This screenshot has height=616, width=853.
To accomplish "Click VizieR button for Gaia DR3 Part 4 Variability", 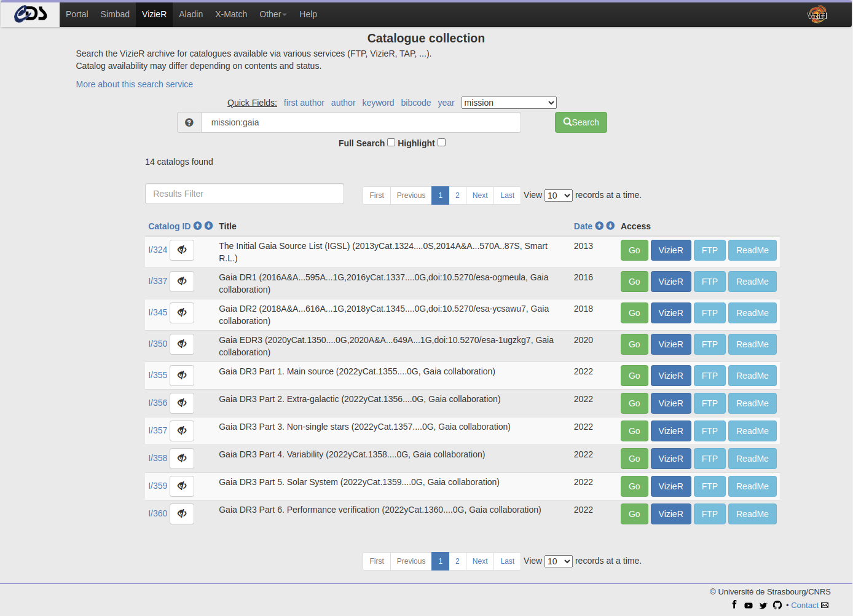I will tap(671, 459).
